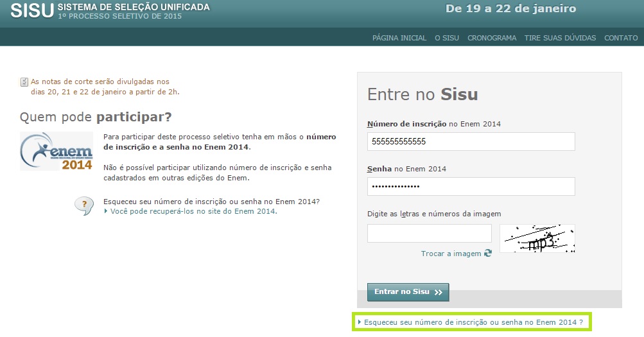This screenshot has height=337, width=644.
Task: Go to the CRONOGRAMA page
Action: pos(492,38)
